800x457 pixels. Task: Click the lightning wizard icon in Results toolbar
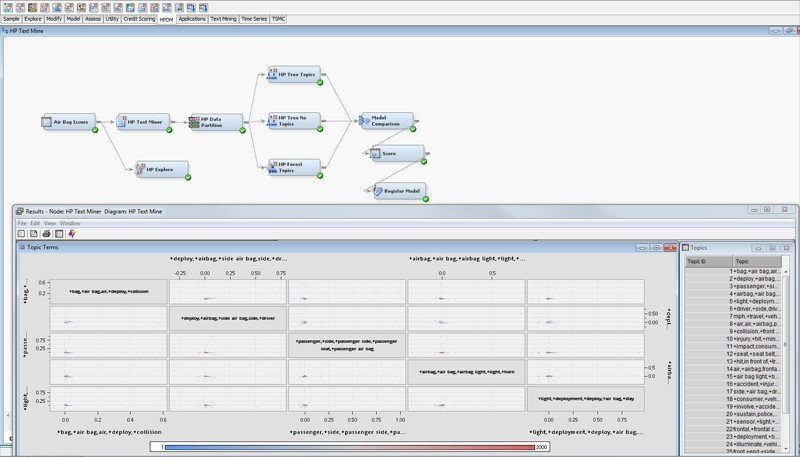[x=72, y=234]
